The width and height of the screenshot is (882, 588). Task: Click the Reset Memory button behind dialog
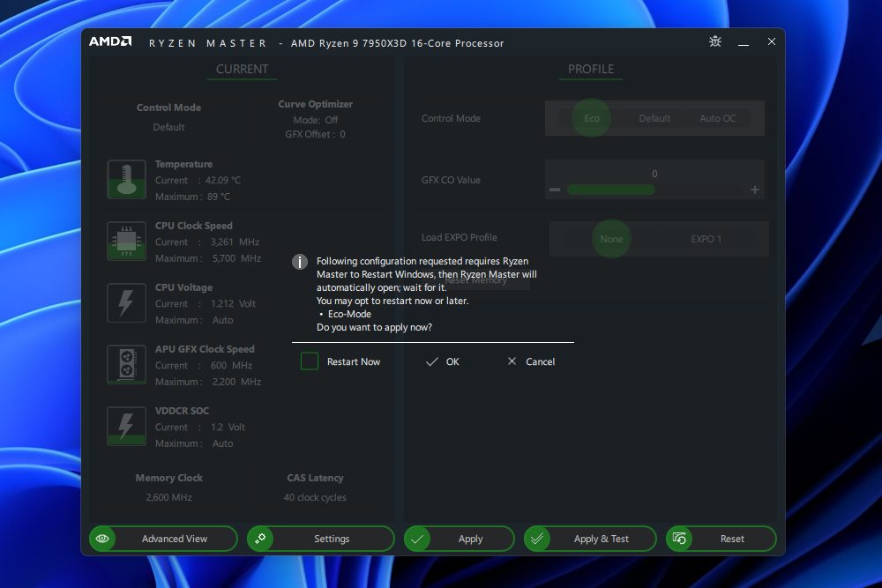tap(476, 280)
